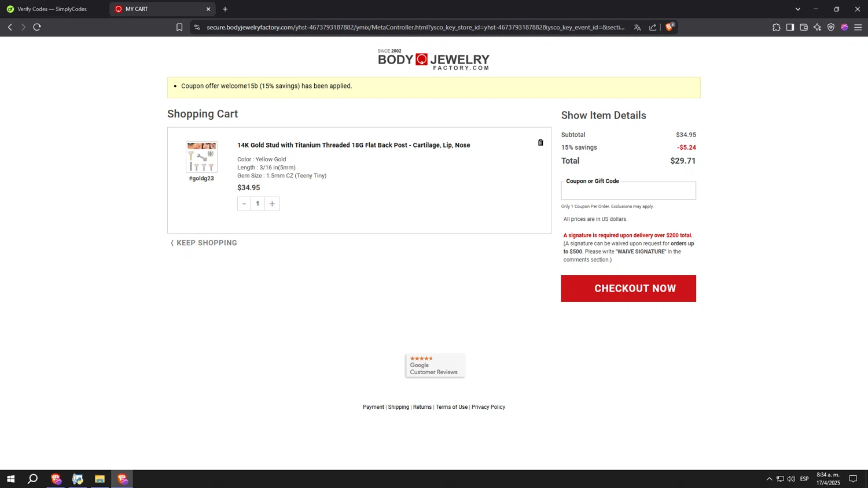Screen dimensions: 868x488
Task: Open the browser main menu
Action: [x=858, y=27]
